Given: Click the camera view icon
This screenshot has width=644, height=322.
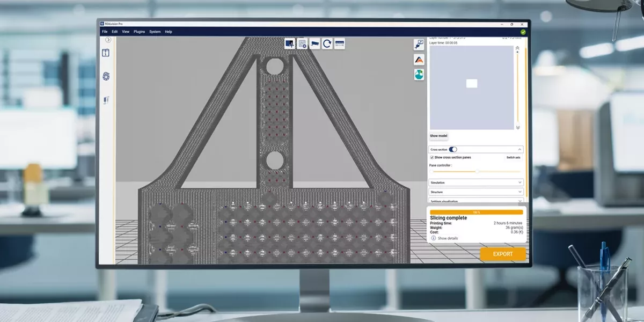Looking at the screenshot, I should pyautogui.click(x=314, y=44).
